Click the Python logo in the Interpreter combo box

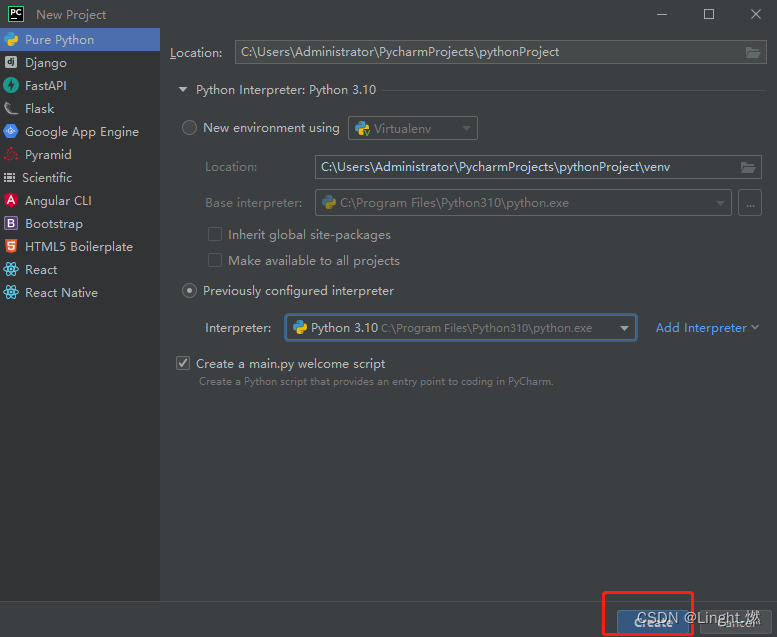(x=300, y=327)
